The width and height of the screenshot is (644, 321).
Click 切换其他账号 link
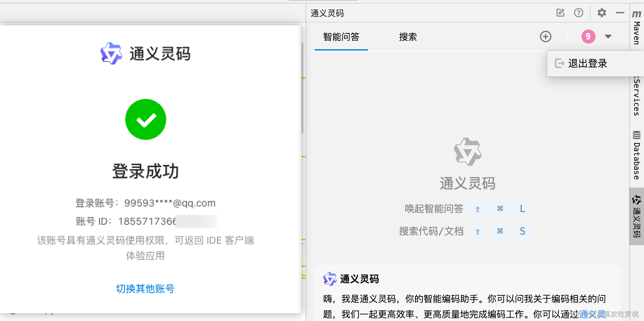click(x=145, y=289)
